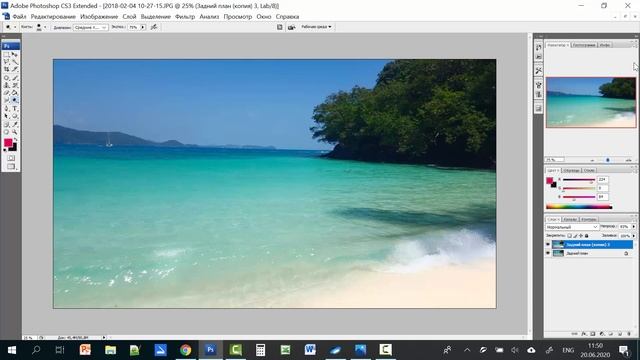Select the Eraser tool
Image resolution: width=640 pixels, height=360 pixels.
pos(6,92)
